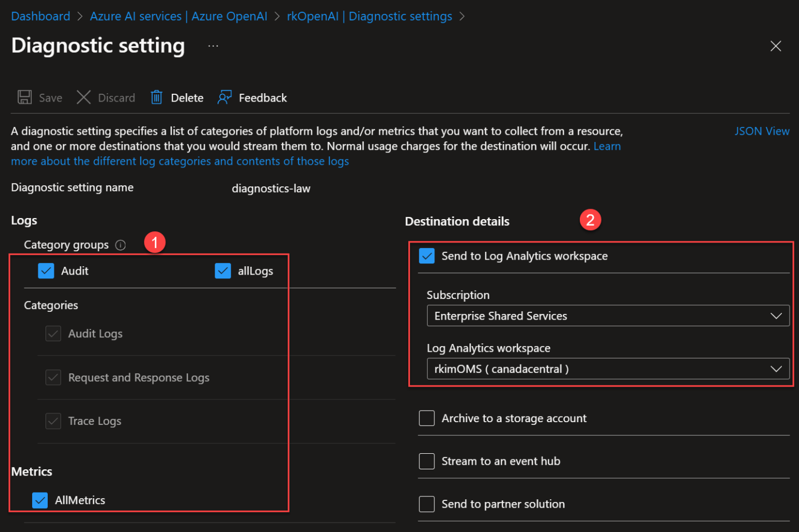
Task: Navigate to Dashboard via breadcrumb
Action: [40, 16]
